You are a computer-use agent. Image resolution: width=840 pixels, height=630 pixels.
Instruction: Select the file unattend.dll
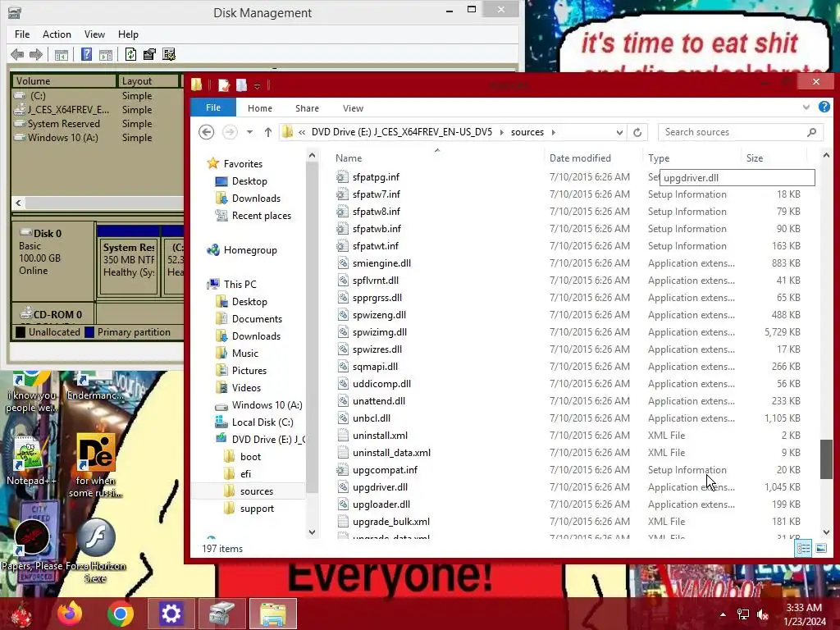click(379, 401)
